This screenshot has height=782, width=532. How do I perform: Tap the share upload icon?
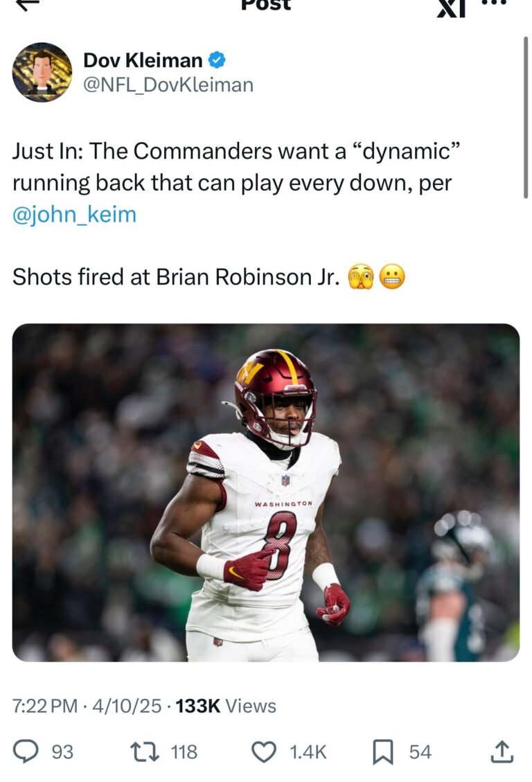click(502, 752)
